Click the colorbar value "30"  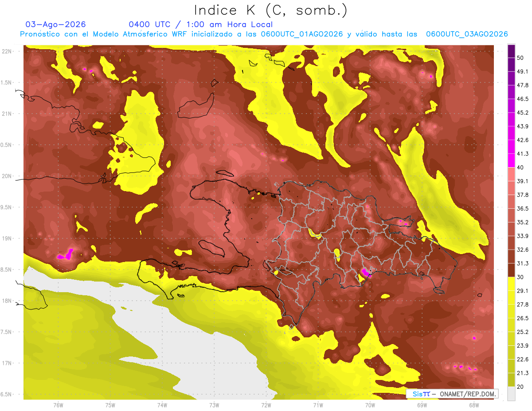point(520,277)
